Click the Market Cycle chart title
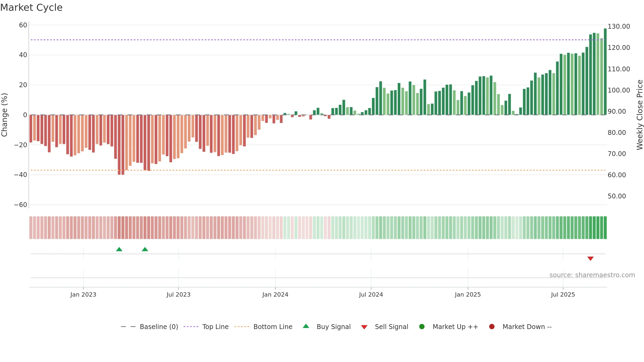This screenshot has height=362, width=644. (x=31, y=8)
